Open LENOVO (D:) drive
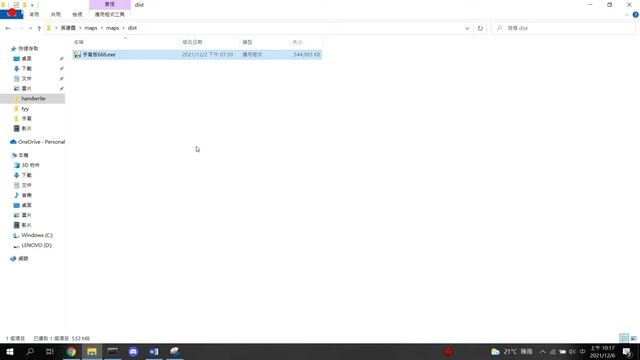Image resolution: width=640 pixels, height=360 pixels. pos(33,245)
